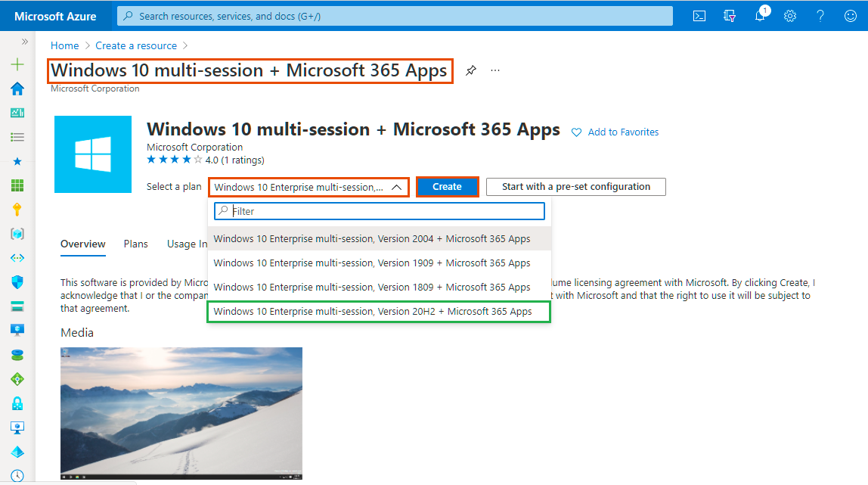Image resolution: width=868 pixels, height=485 pixels.
Task: Click the Microsoft Azure portal logo
Action: [55, 16]
